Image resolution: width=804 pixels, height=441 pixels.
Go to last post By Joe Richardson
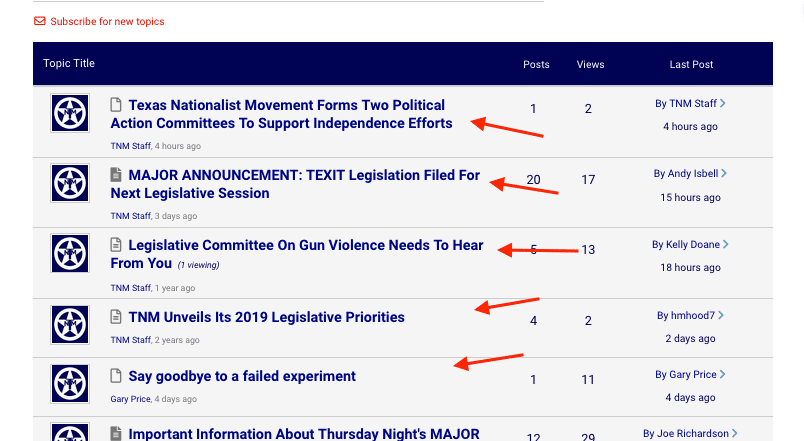686,434
